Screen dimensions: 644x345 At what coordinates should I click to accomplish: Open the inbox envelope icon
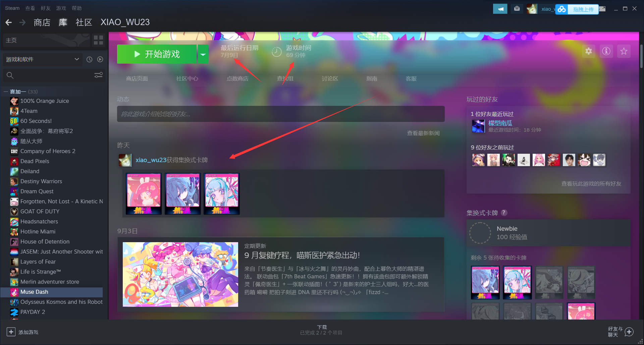click(517, 9)
